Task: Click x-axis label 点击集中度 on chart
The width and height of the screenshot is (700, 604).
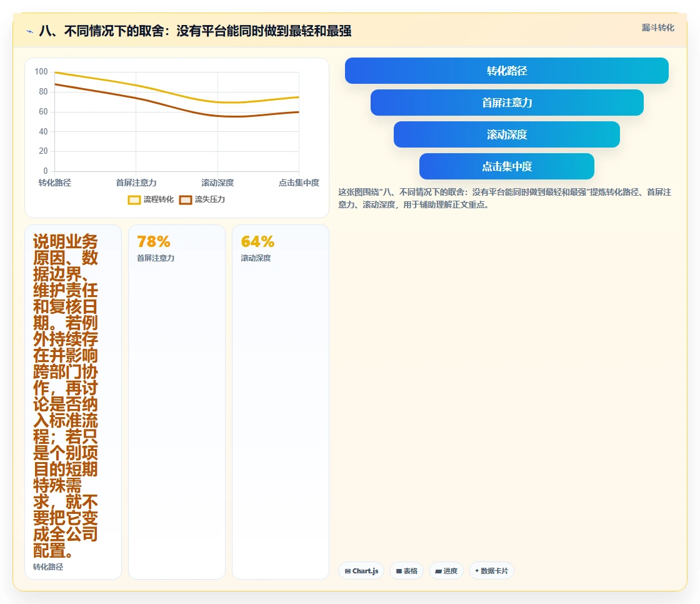Action: (299, 183)
